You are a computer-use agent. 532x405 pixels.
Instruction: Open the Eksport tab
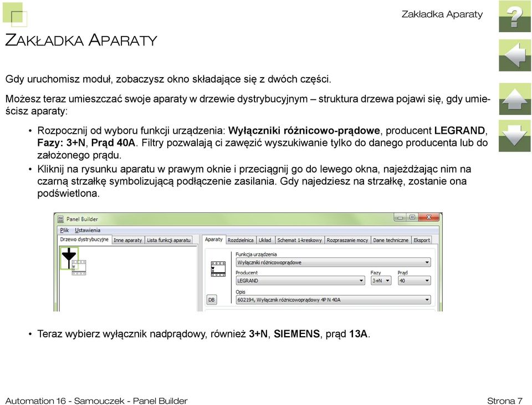pos(422,240)
